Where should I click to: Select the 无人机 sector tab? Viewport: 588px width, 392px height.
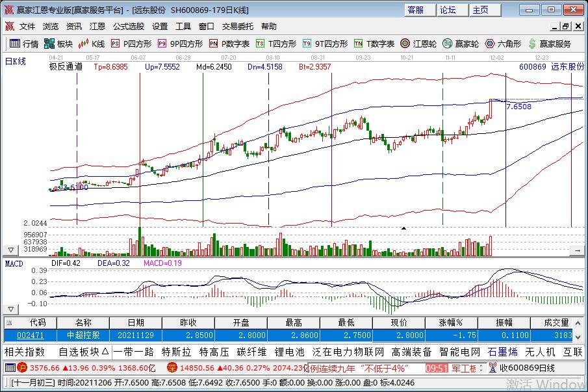coord(540,352)
